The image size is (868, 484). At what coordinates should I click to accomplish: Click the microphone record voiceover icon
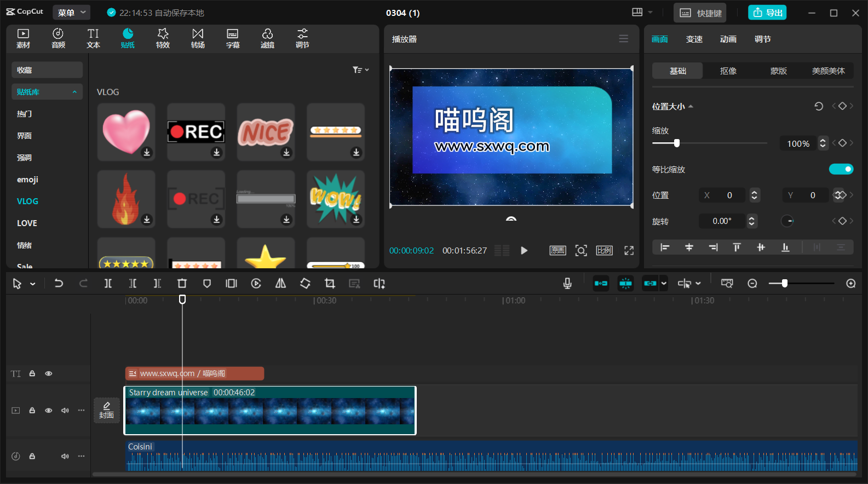(567, 283)
